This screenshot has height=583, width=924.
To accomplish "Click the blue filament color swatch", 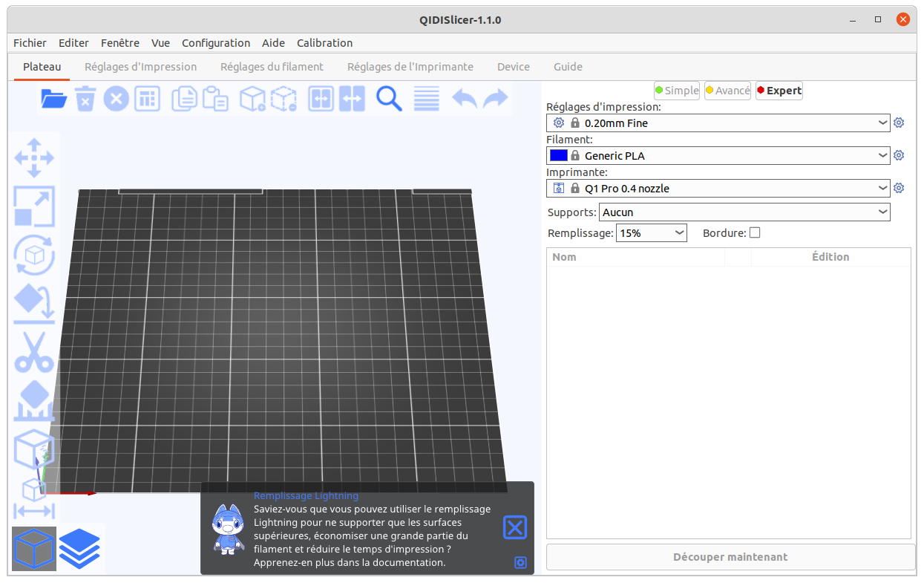I will click(559, 156).
